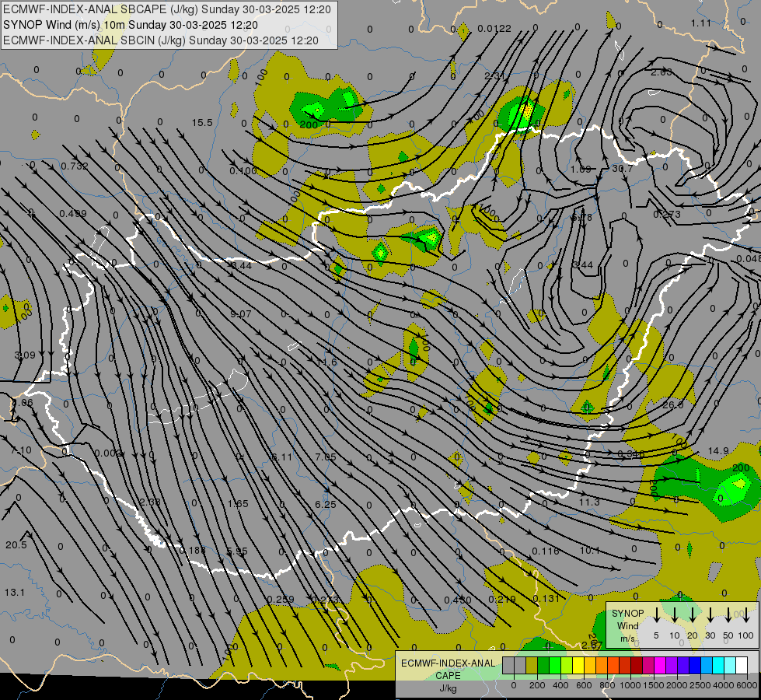761x700 pixels.
Task: Pick the bright magenta CAPE legend swatch
Action: pyautogui.click(x=660, y=666)
